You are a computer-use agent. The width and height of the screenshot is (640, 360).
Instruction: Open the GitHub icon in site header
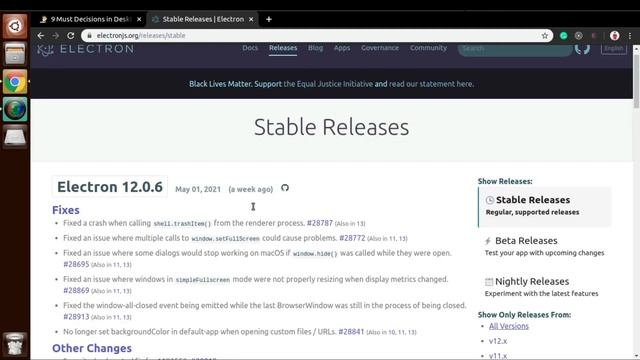(x=582, y=49)
